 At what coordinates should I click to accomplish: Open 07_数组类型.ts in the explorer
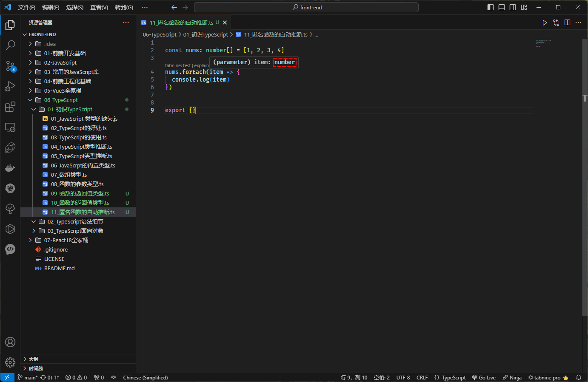click(x=69, y=175)
